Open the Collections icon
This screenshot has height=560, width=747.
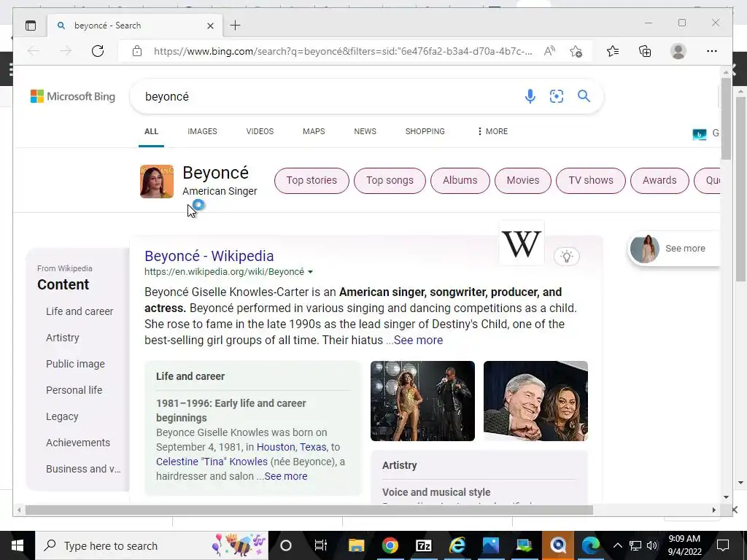click(x=645, y=51)
